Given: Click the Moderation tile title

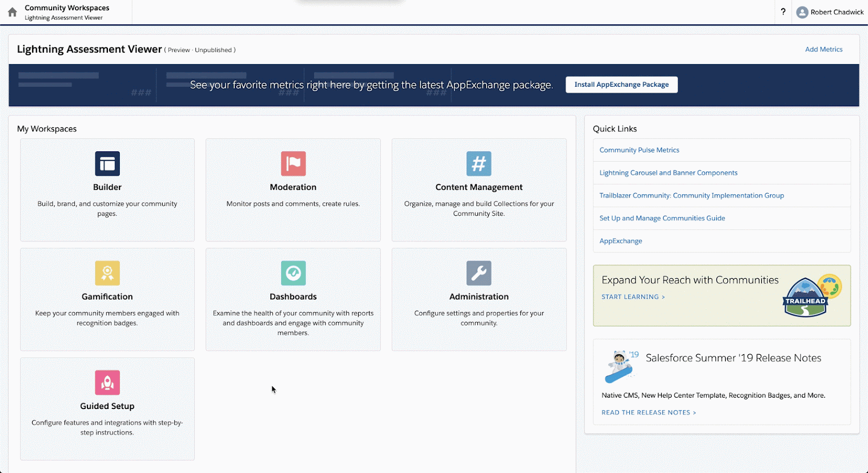Looking at the screenshot, I should coord(293,187).
